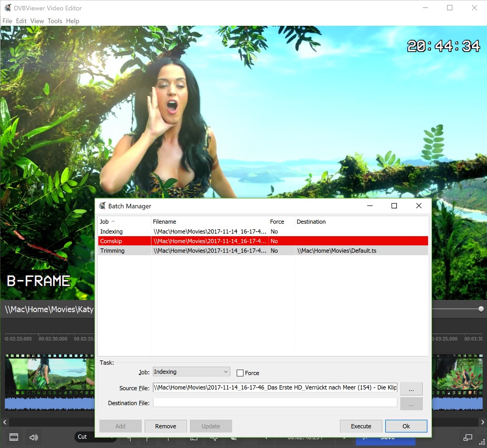Click the filmstrip icon in bottom toolbar

tap(14, 437)
